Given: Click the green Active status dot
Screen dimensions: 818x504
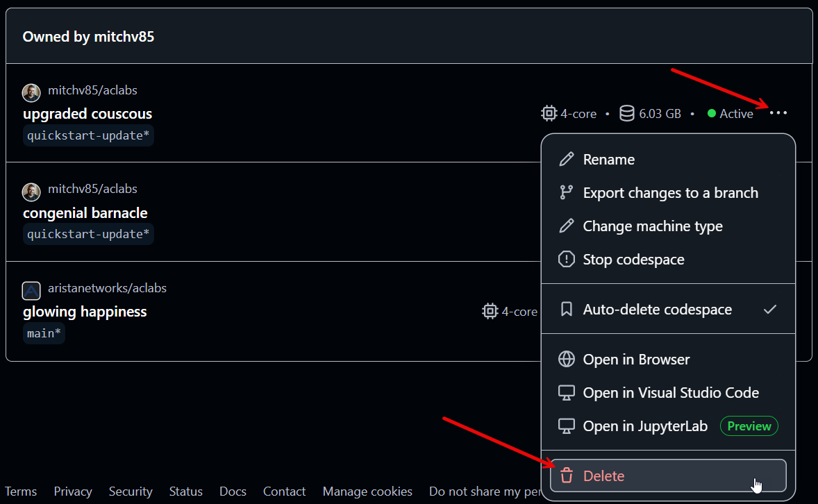Looking at the screenshot, I should pyautogui.click(x=712, y=113).
